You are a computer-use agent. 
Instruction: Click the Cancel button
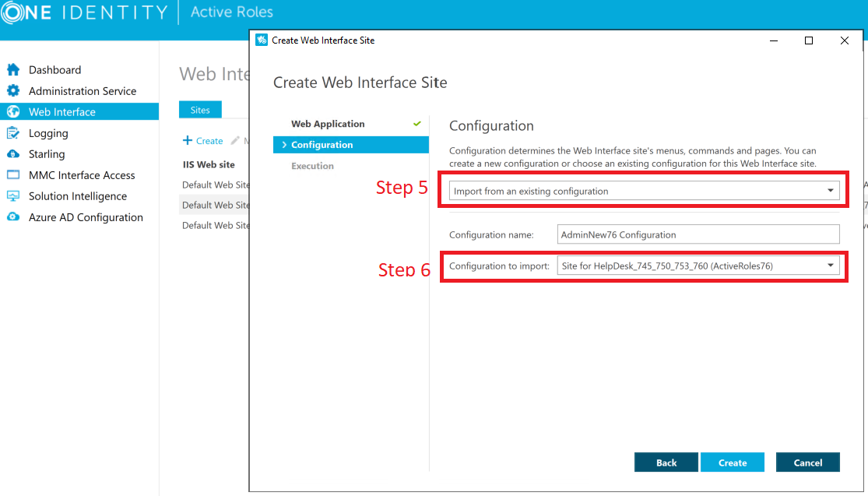pos(807,463)
